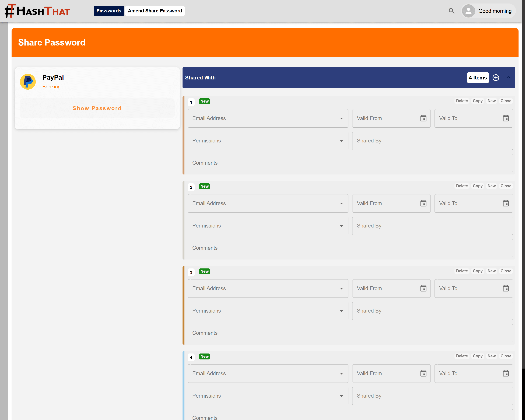Click the Comments field in item 1
The width and height of the screenshot is (525, 420).
350,163
